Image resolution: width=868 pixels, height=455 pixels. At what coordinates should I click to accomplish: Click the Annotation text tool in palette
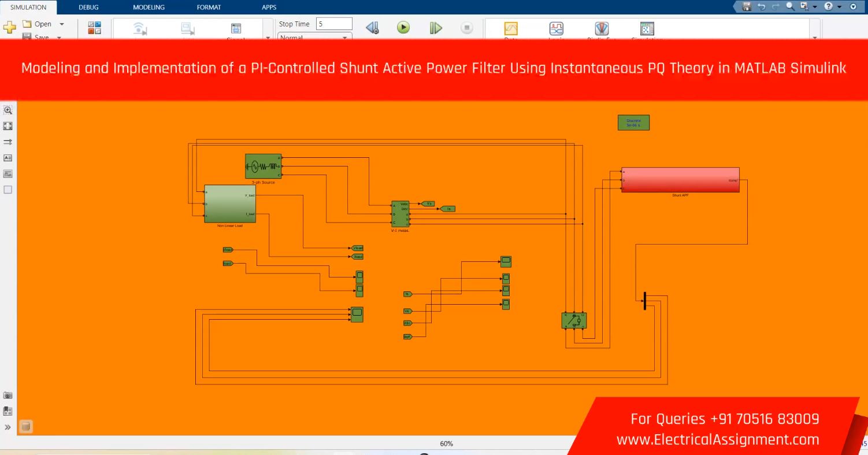click(8, 157)
